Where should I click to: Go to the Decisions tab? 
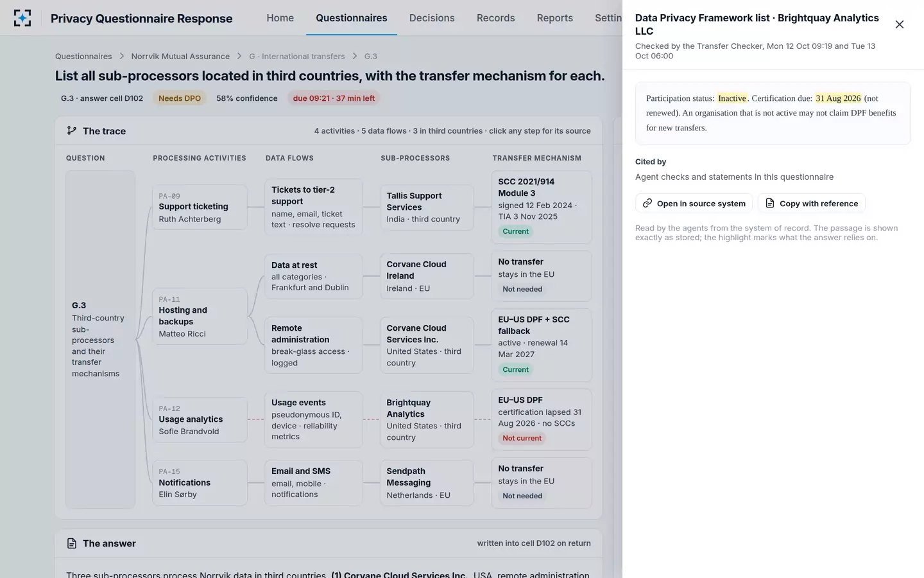click(432, 18)
